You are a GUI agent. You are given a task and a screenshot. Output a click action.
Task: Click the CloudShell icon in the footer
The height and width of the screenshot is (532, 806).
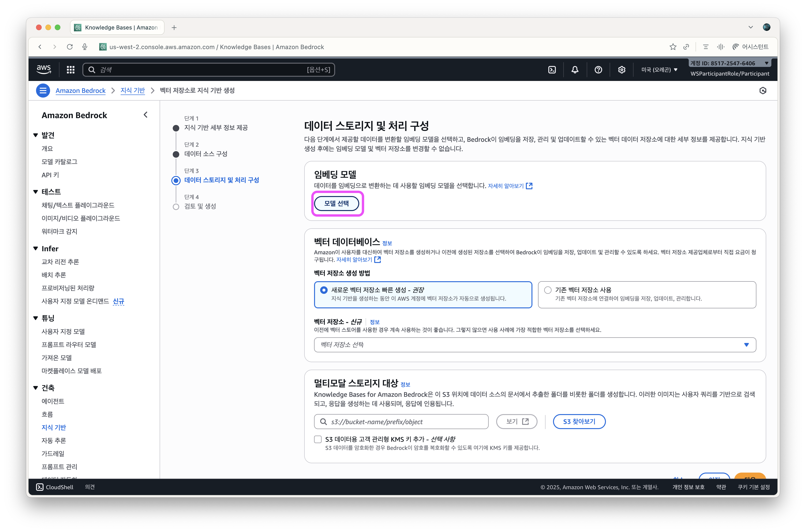pos(40,487)
